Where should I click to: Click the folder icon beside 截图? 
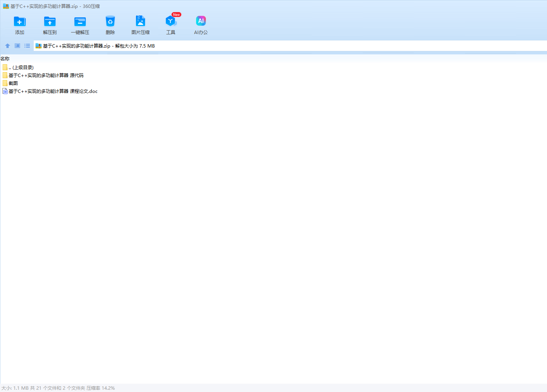click(5, 83)
